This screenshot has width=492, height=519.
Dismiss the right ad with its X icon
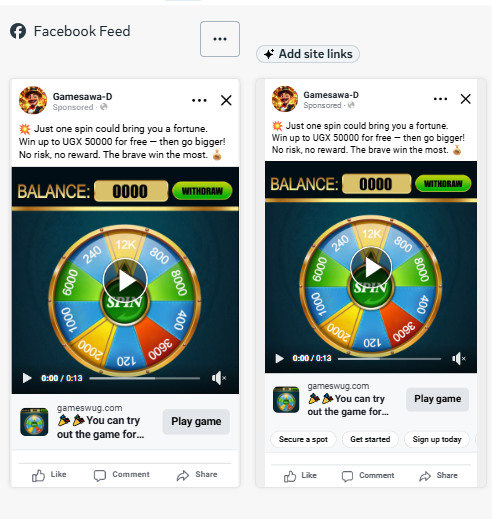(465, 99)
